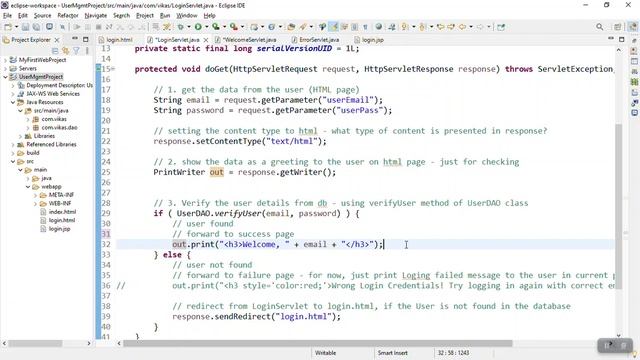Screen dimensions: 640x360
Task: Click the Open Type icon
Action: point(291,27)
